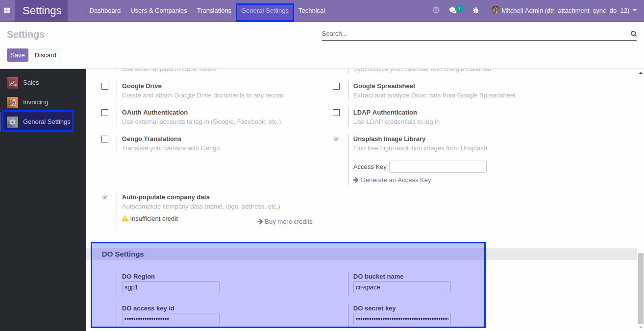The width and height of the screenshot is (644, 331).
Task: Toggle the Unsplash Image Library checkbox
Action: point(336,139)
